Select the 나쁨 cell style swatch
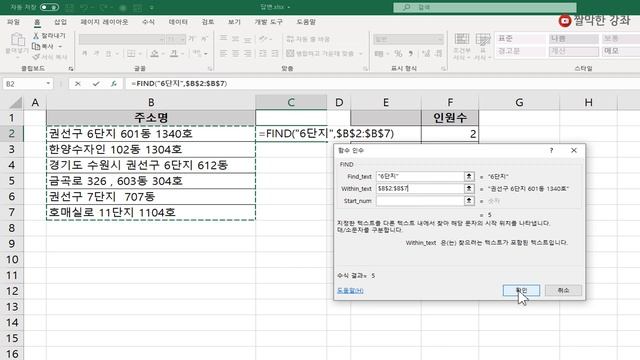 (573, 39)
